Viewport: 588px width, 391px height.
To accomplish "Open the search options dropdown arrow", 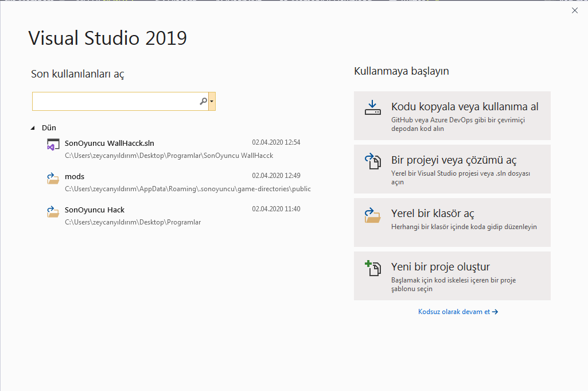I will [212, 101].
